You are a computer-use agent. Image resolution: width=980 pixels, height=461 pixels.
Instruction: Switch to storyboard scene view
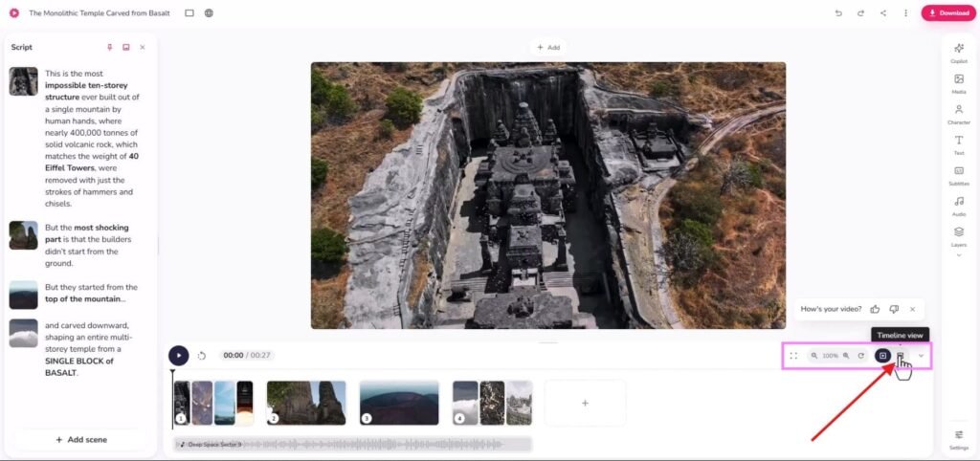[882, 356]
